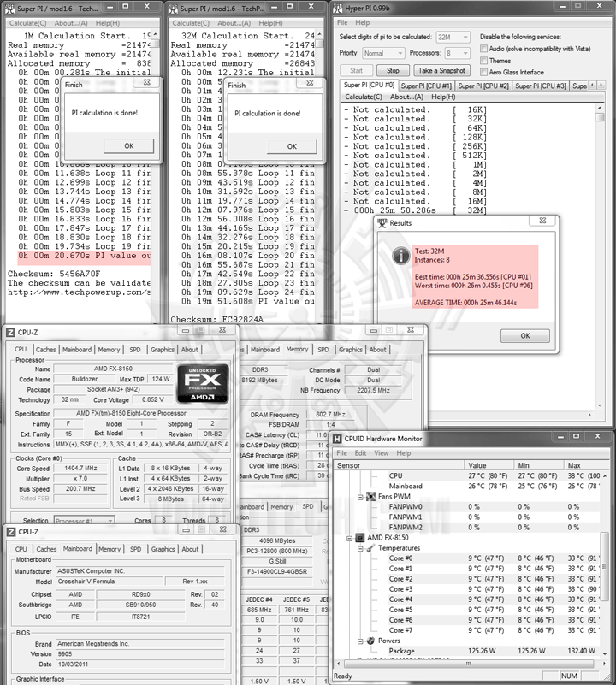Click Hardware Monitor horizontal scrollbar
This screenshot has height=685, width=616.
coord(468,663)
